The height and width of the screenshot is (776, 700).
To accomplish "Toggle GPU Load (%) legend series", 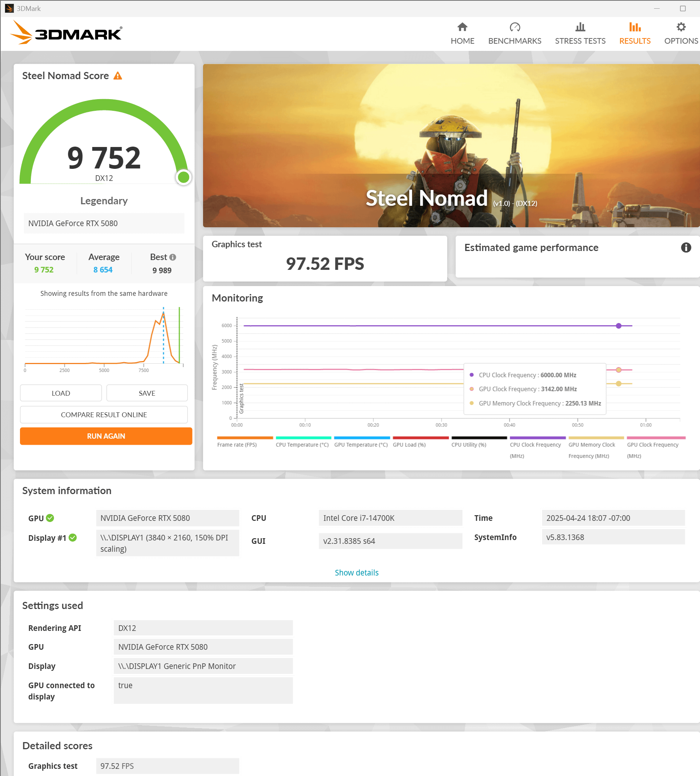I will click(420, 443).
